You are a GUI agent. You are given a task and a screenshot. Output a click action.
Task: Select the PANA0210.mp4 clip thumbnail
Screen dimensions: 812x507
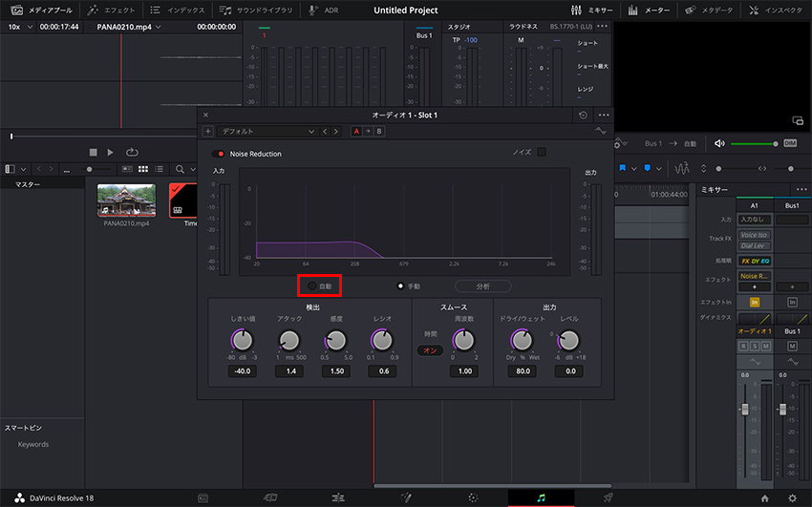point(127,201)
